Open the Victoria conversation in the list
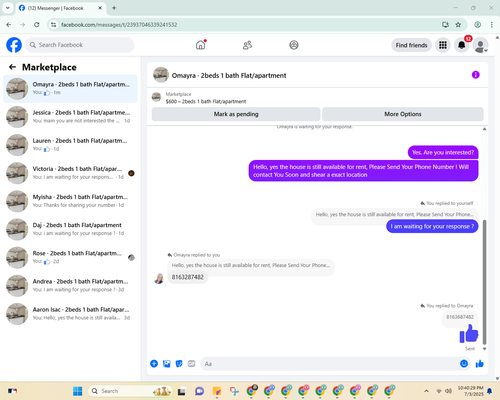The width and height of the screenshot is (500, 400). [70, 173]
